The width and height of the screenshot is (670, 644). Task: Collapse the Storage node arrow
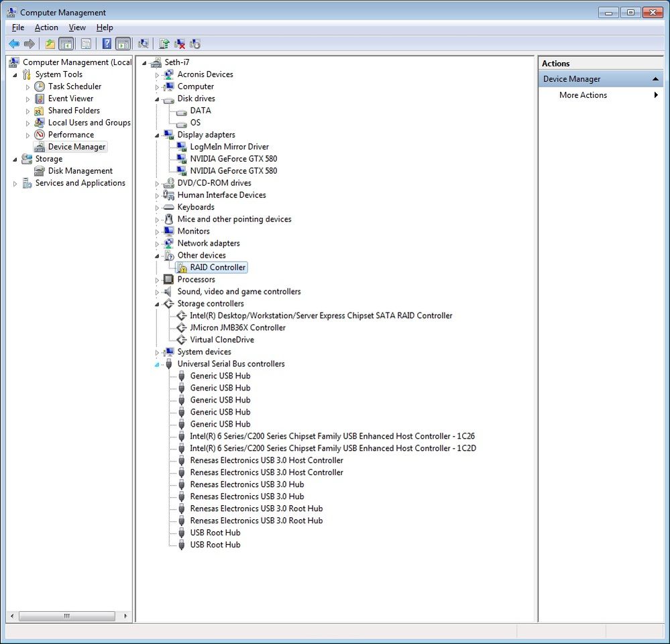pyautogui.click(x=15, y=160)
